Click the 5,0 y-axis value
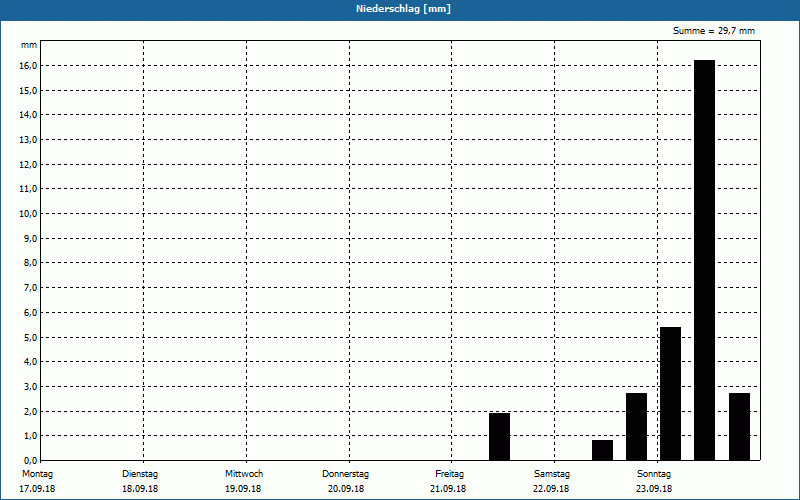Screen dimensions: 800x500 pyautogui.click(x=30, y=337)
